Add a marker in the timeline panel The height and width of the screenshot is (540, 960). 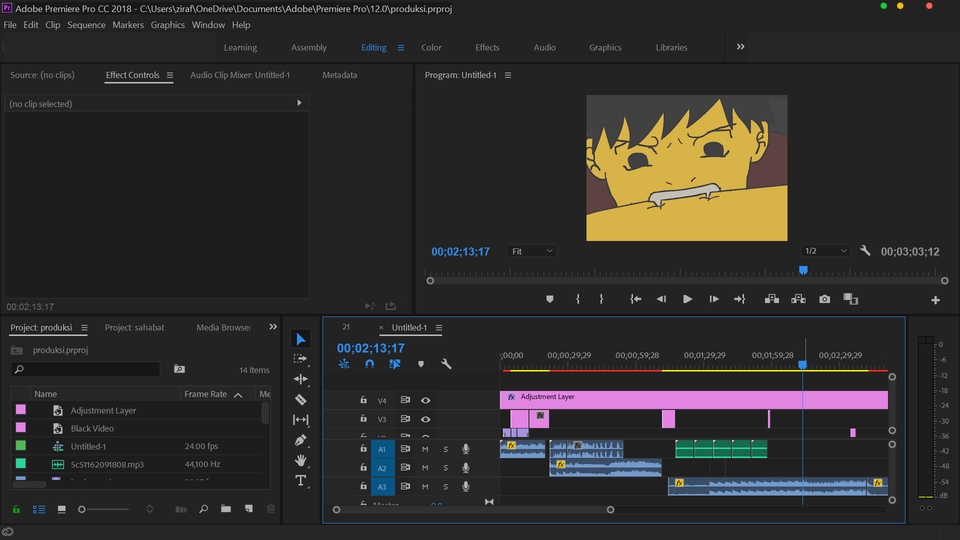click(421, 364)
